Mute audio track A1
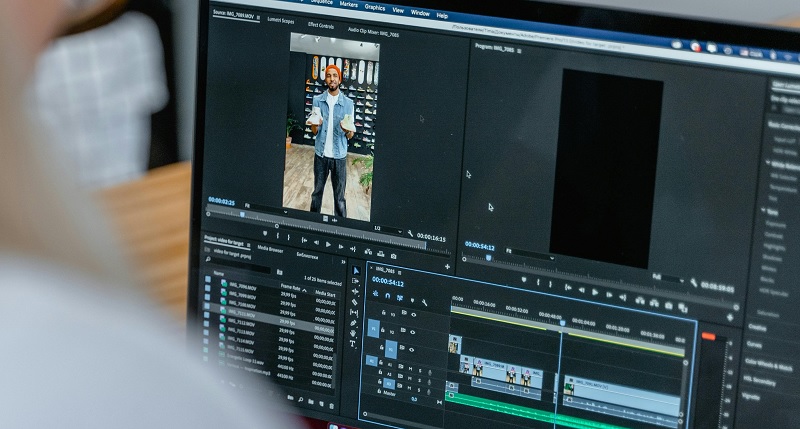Image resolution: width=800 pixels, height=429 pixels. tap(411, 368)
